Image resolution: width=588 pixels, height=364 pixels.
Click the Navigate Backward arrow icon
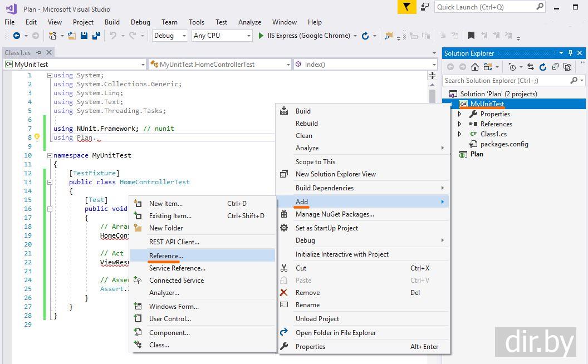tap(16, 36)
